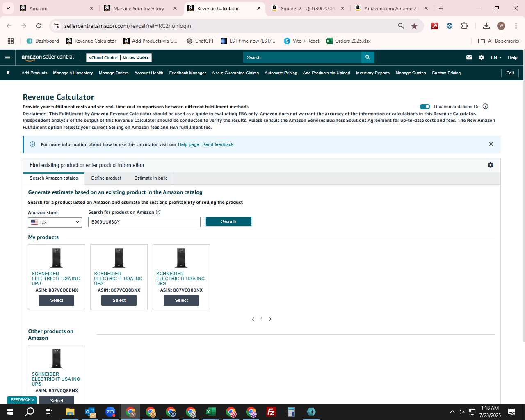Switch to the Manage Your Inventory browser tab
The width and height of the screenshot is (525, 420).
click(x=139, y=8)
